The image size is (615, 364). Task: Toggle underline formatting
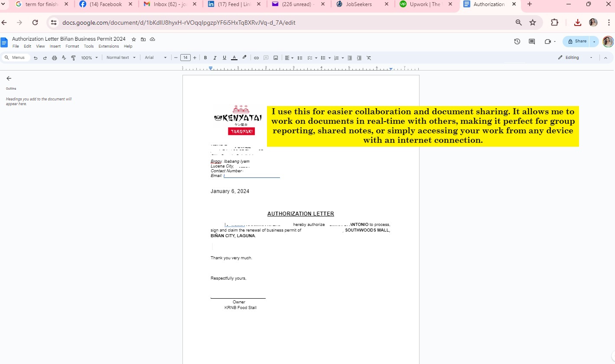[224, 58]
